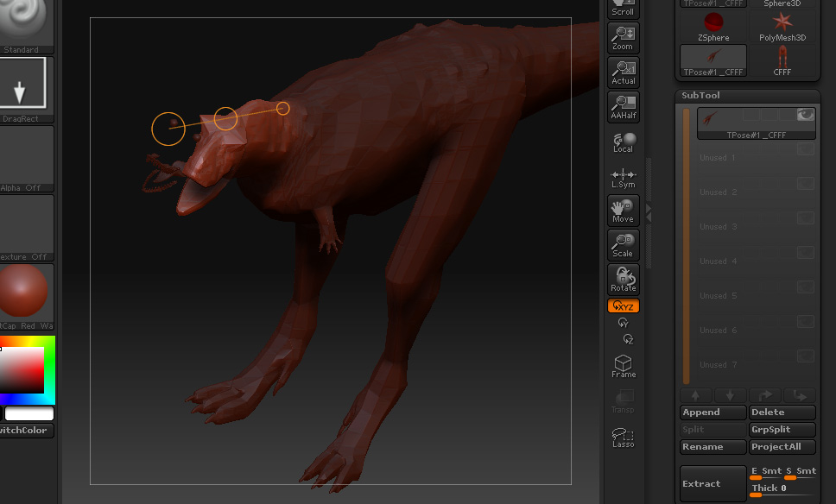Click the subtool select-down arrow
Screen dimensions: 836x504
(x=730, y=395)
